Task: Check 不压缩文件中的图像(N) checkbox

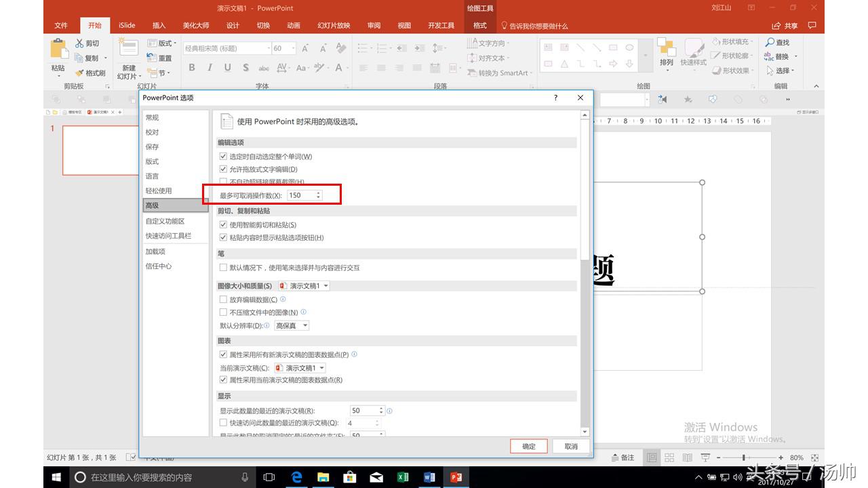Action: (223, 312)
